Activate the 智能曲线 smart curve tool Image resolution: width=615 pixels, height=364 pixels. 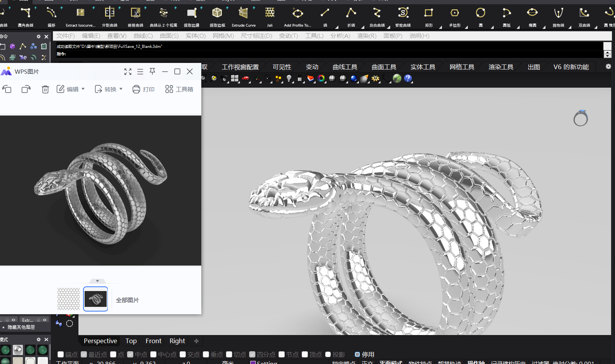click(x=403, y=14)
